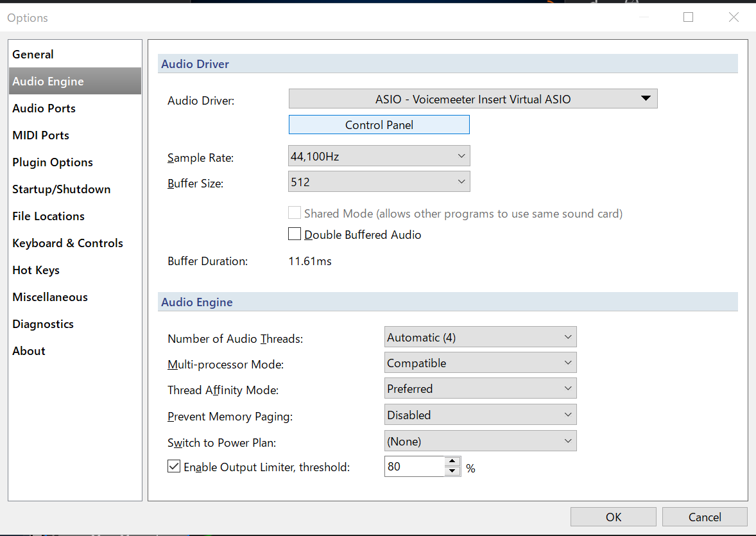The width and height of the screenshot is (756, 536).
Task: Open the Audio Driver dropdown
Action: (473, 99)
